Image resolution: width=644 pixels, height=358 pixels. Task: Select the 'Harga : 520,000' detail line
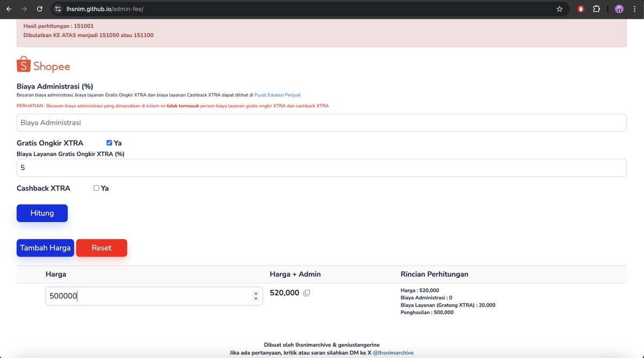pos(420,290)
